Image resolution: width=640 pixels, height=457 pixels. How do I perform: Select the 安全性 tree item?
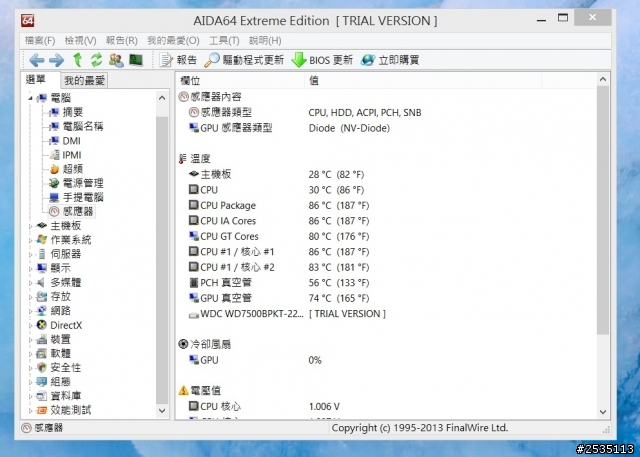click(65, 368)
